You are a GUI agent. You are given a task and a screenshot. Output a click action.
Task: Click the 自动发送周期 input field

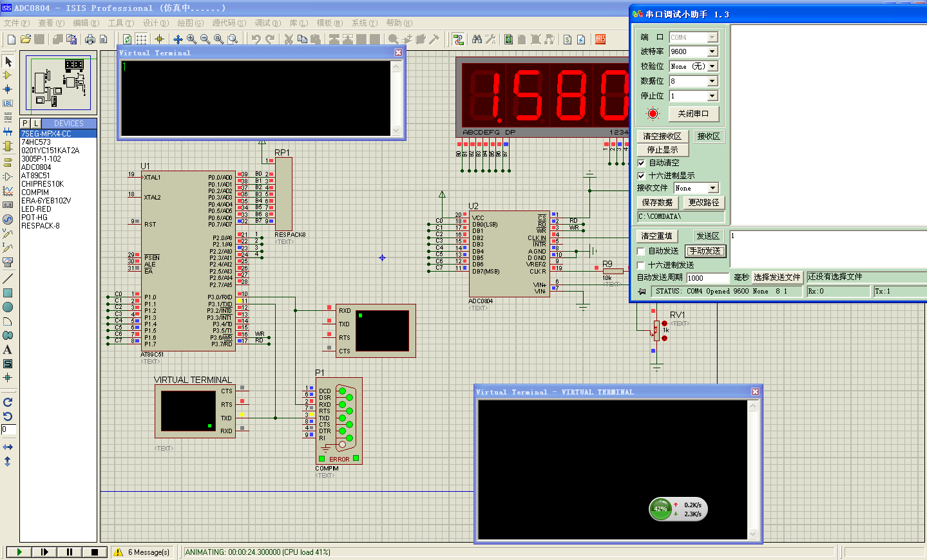click(x=707, y=278)
